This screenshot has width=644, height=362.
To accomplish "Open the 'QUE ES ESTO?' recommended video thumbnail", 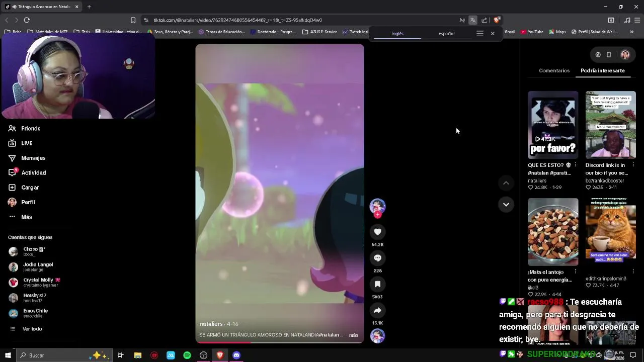I will point(553,125).
